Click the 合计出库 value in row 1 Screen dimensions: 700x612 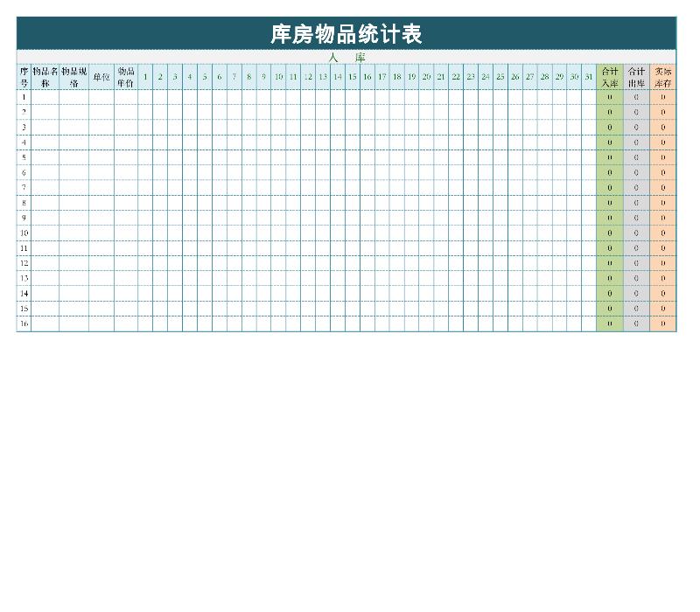point(637,97)
